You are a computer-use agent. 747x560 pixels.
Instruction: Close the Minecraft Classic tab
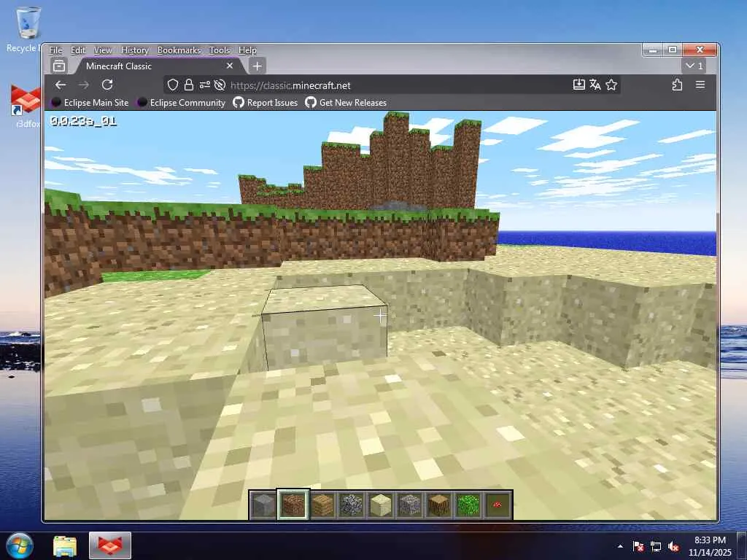(230, 66)
